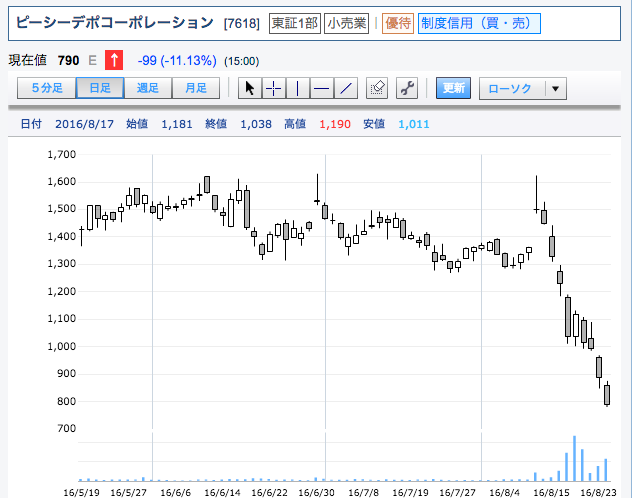Click the 制度信用（買・売） badge
The image size is (632, 498).
(x=479, y=23)
